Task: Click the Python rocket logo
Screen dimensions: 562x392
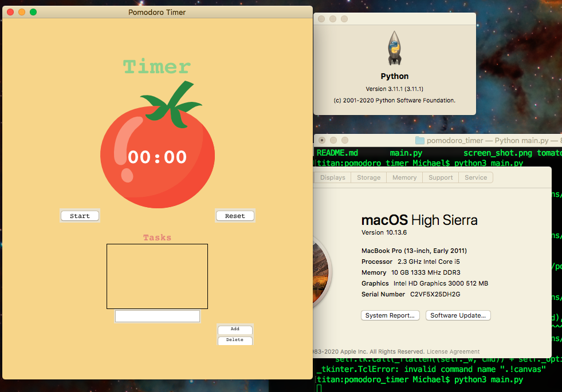Action: click(x=394, y=46)
